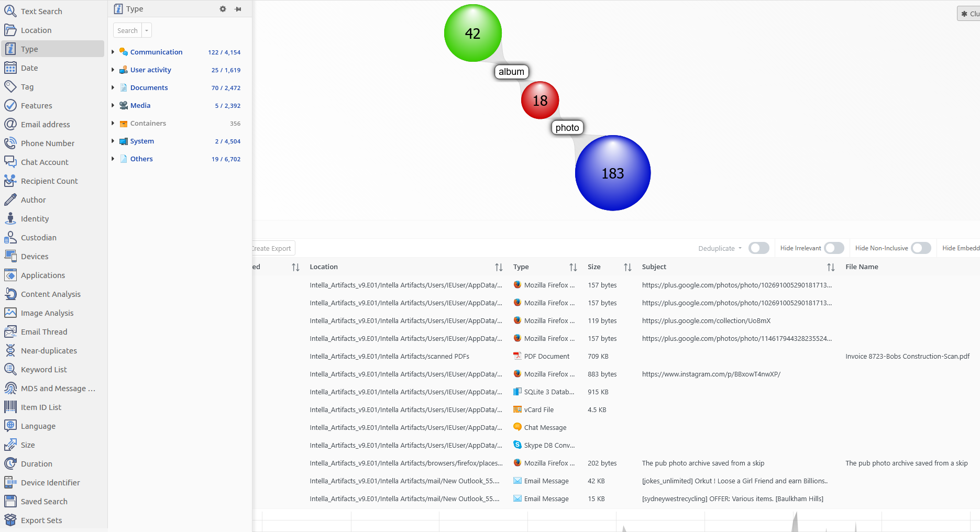Toggle the Deduplicate switch
This screenshot has height=532, width=980.
[758, 248]
